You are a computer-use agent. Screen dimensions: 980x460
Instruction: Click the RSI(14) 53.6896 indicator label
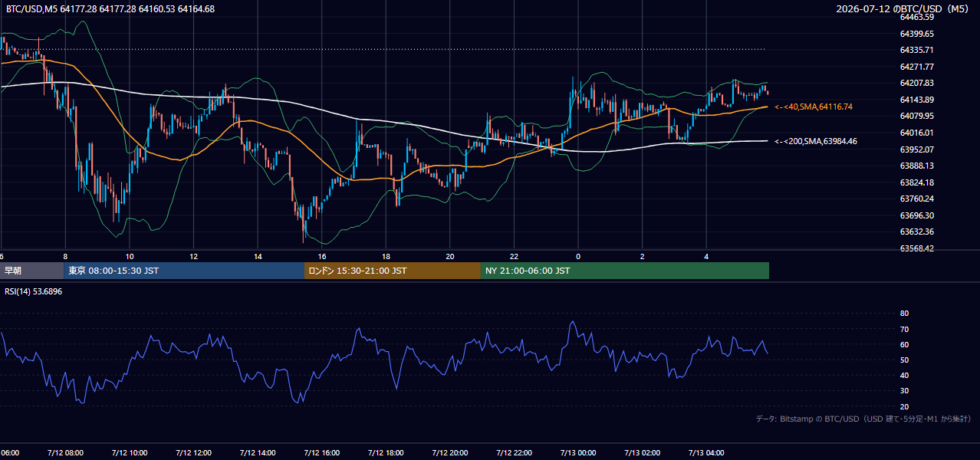click(x=33, y=291)
